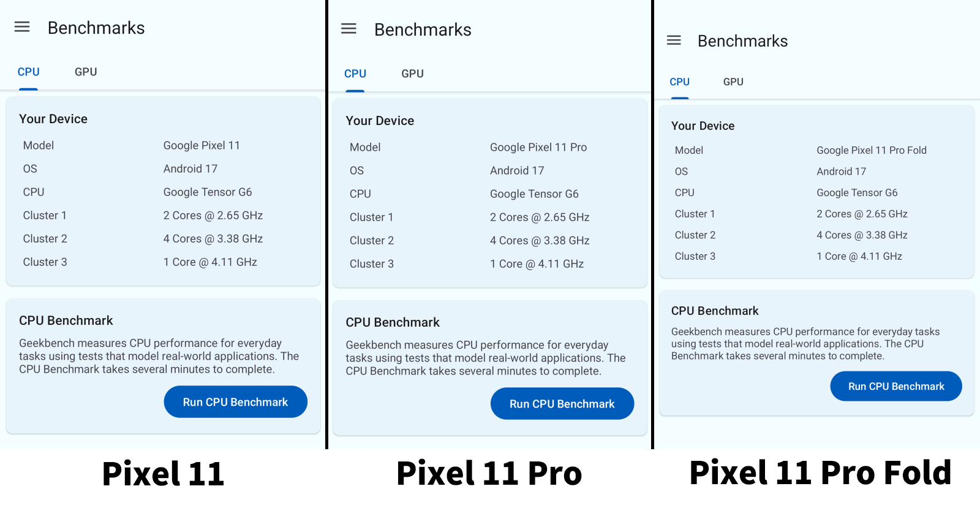The height and width of the screenshot is (516, 980).
Task: Run CPU Benchmark on Pixel 11
Action: click(x=236, y=402)
